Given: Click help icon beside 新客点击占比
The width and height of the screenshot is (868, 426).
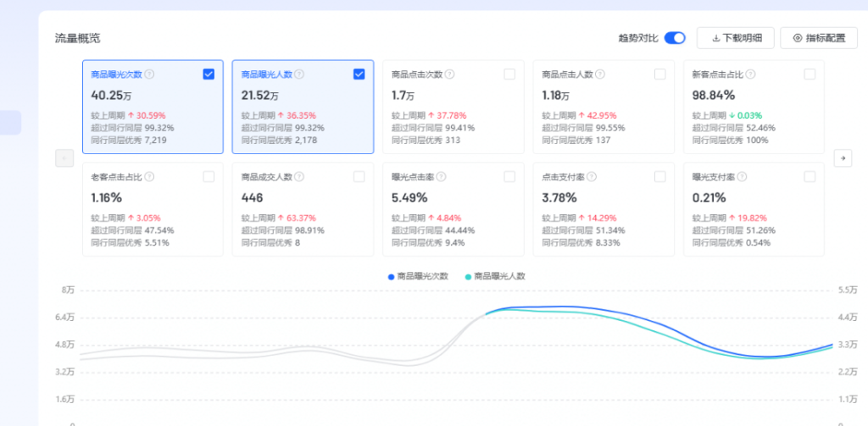Looking at the screenshot, I should [750, 75].
